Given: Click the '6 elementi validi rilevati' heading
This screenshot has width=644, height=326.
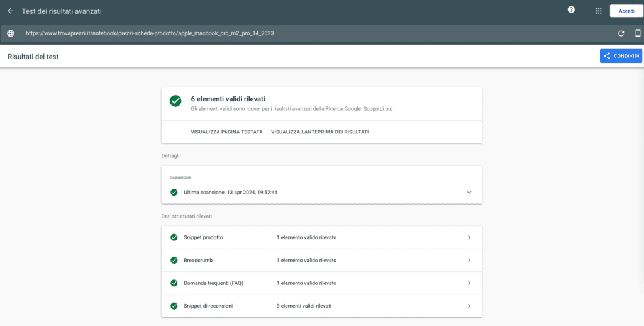Looking at the screenshot, I should click(x=228, y=99).
